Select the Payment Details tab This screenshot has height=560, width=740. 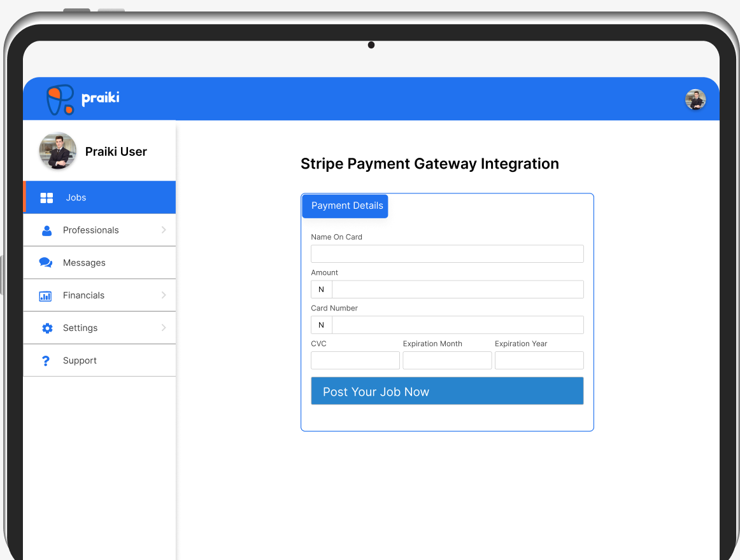345,206
